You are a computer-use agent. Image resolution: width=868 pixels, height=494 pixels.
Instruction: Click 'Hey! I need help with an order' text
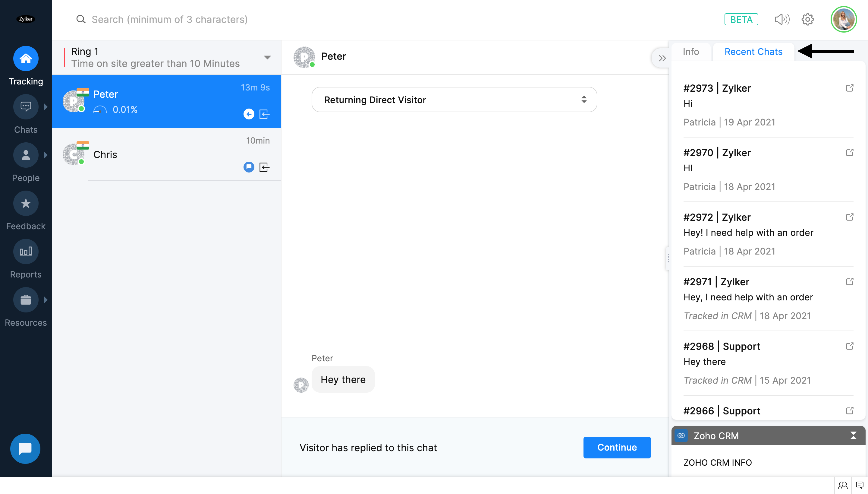pos(748,233)
